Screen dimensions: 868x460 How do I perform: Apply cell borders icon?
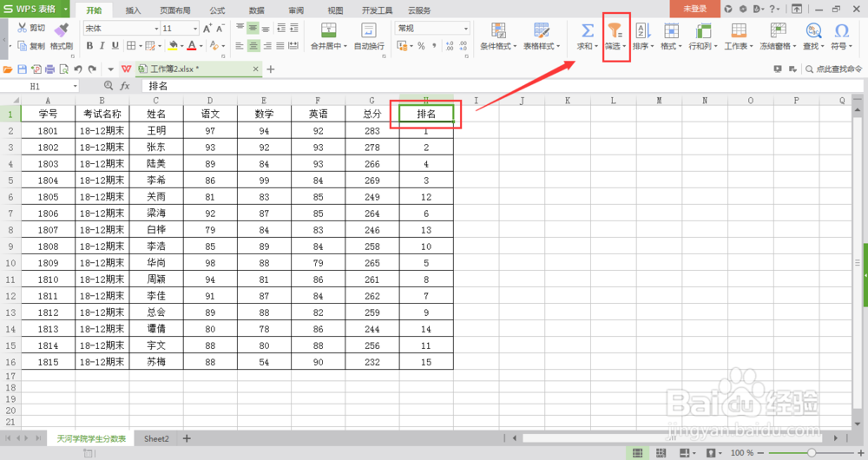click(131, 46)
